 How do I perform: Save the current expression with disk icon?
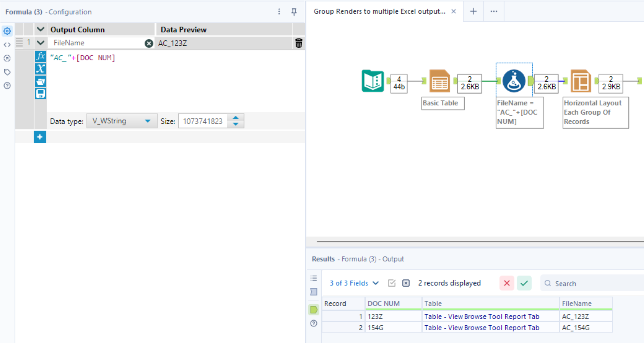(x=41, y=93)
